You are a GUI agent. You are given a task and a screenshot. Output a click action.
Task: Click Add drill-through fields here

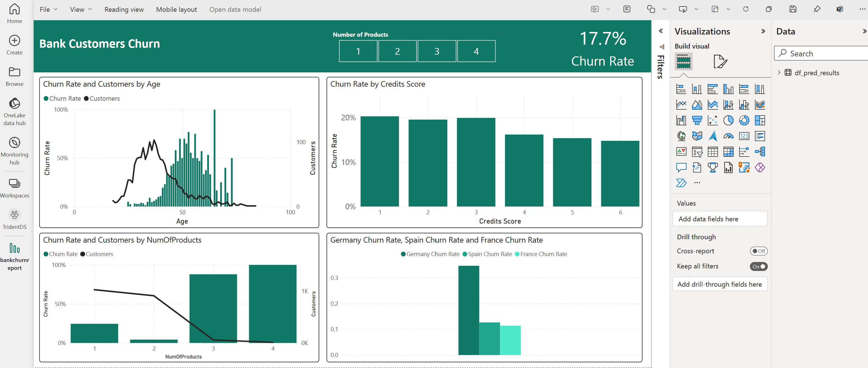720,284
